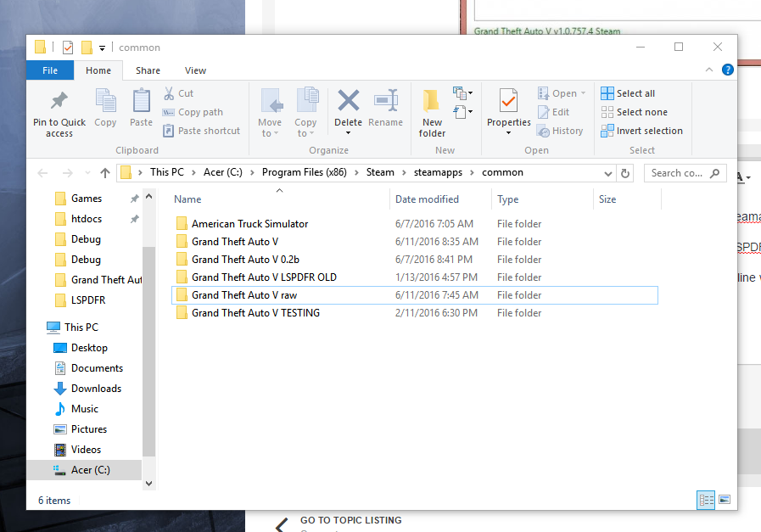The height and width of the screenshot is (532, 761).
Task: Click the Forward navigation arrow
Action: point(68,173)
